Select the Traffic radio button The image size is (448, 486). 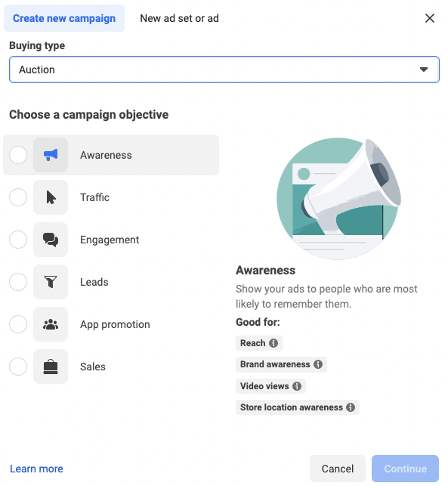[x=18, y=197]
